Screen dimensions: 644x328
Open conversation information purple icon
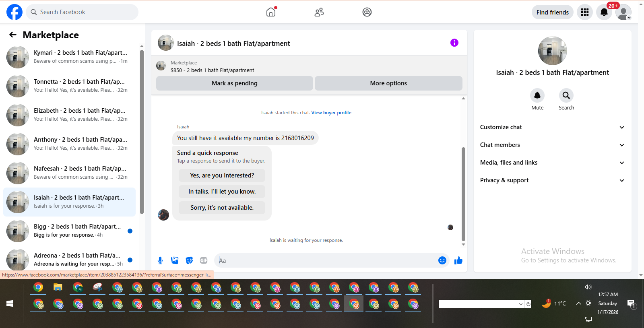[x=454, y=43]
